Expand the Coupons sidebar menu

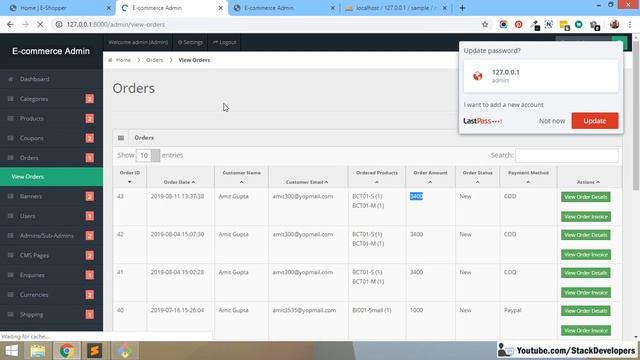51,138
